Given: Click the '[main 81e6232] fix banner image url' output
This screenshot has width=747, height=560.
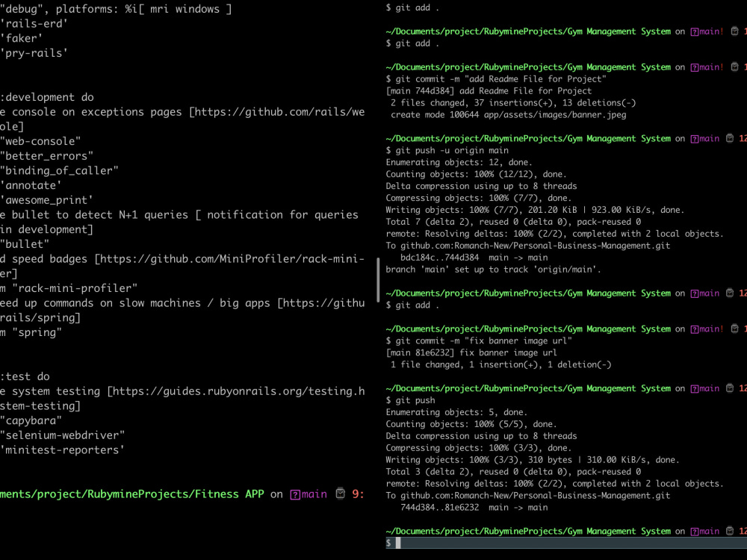Looking at the screenshot, I should click(471, 353).
